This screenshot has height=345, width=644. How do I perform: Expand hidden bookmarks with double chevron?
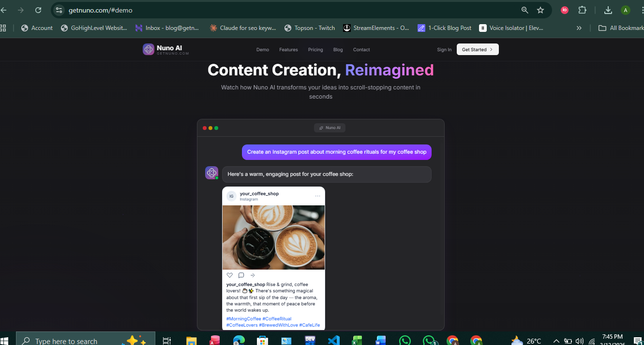579,28
